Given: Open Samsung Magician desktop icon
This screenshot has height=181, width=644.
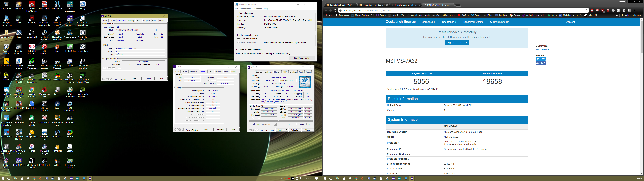Looking at the screenshot, I should click(x=57, y=64).
